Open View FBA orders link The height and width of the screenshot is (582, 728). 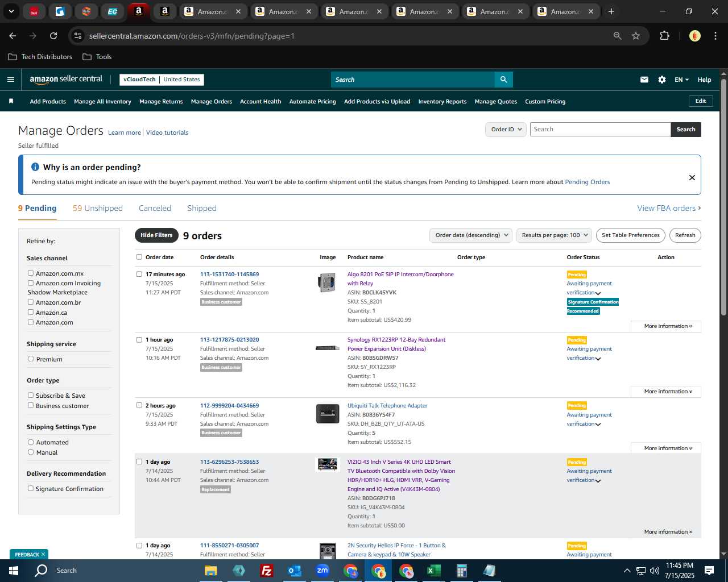pyautogui.click(x=669, y=208)
